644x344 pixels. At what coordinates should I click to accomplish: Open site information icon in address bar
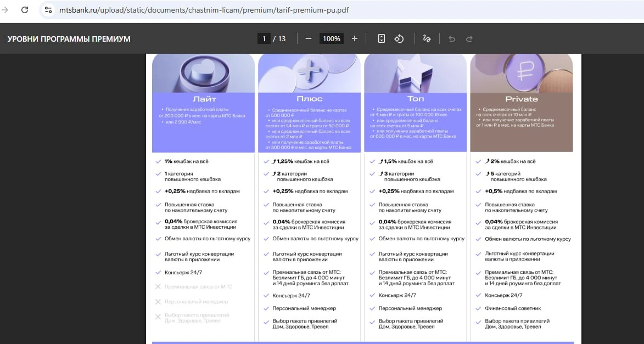48,9
